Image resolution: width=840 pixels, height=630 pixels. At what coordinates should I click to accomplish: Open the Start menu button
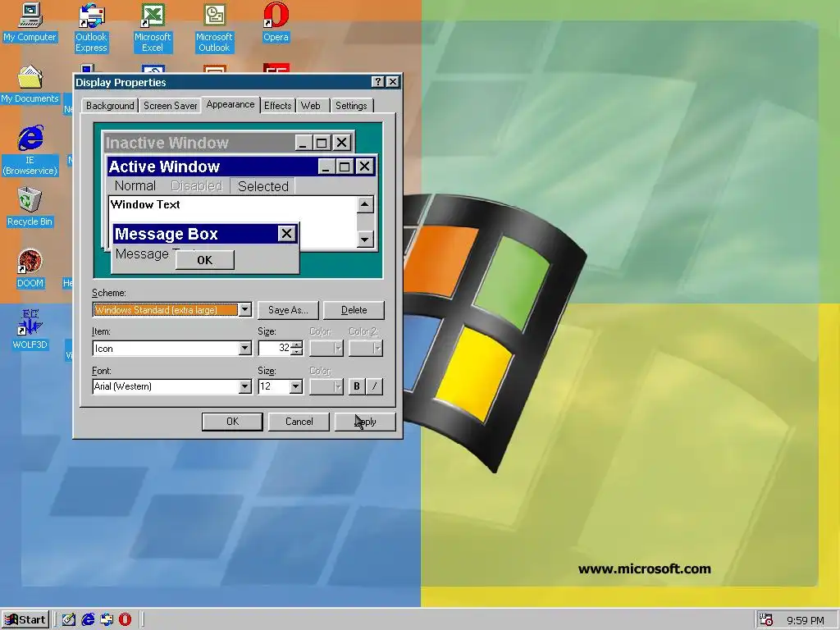(25, 620)
